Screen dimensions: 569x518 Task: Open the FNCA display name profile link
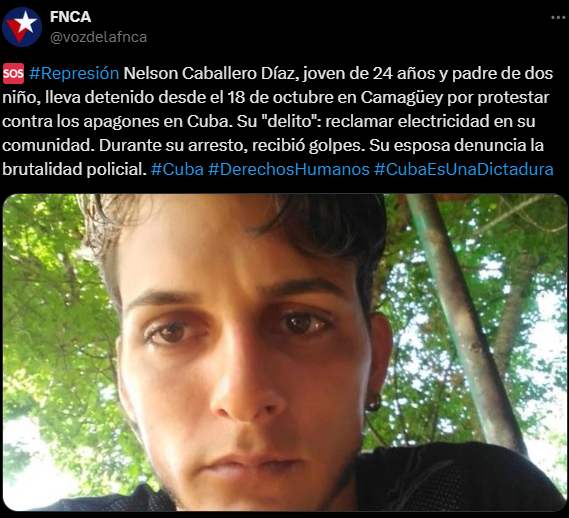(x=70, y=17)
